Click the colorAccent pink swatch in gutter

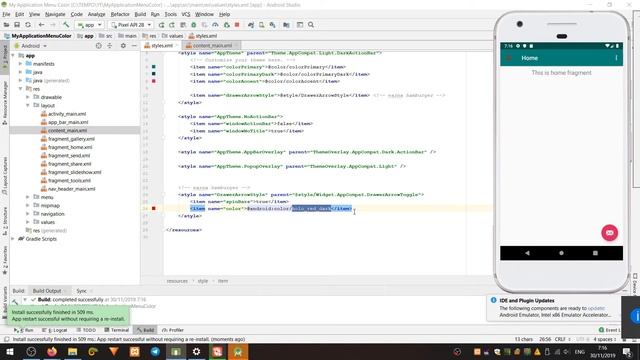click(x=154, y=81)
